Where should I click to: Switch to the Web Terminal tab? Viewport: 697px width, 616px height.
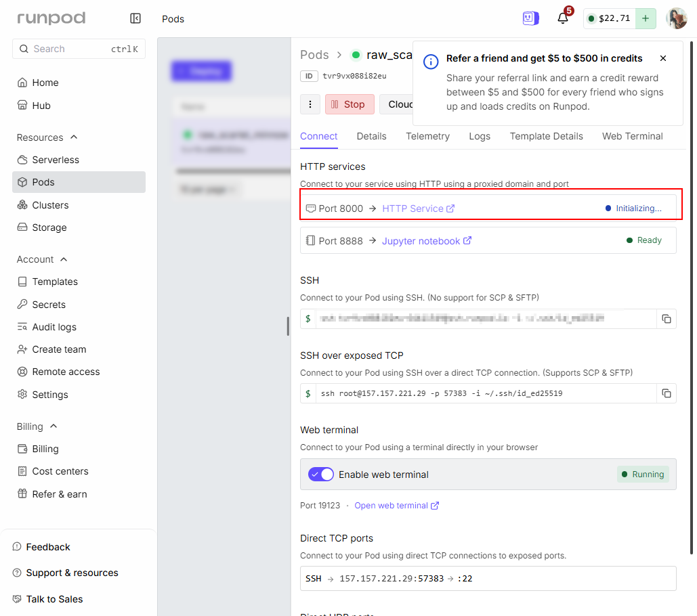point(632,136)
